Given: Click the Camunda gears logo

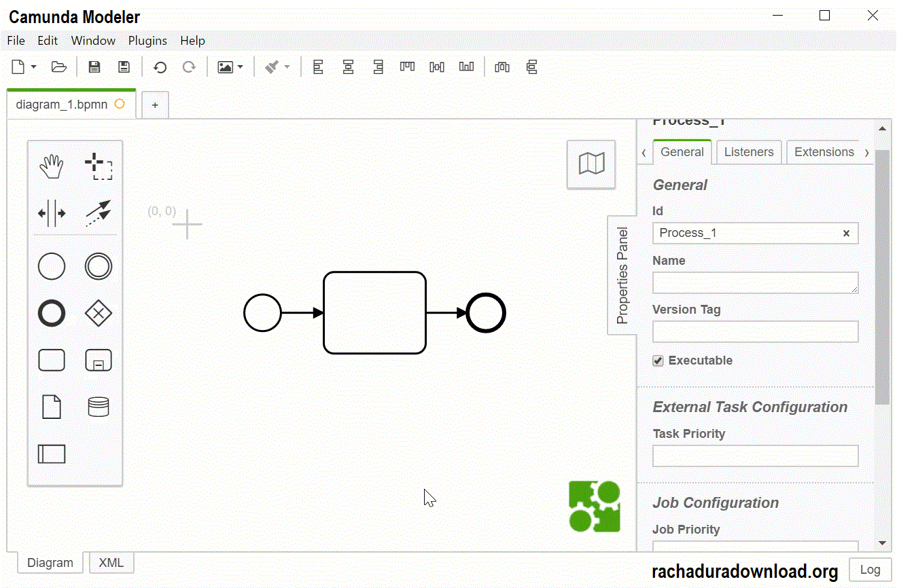Looking at the screenshot, I should coord(595,506).
